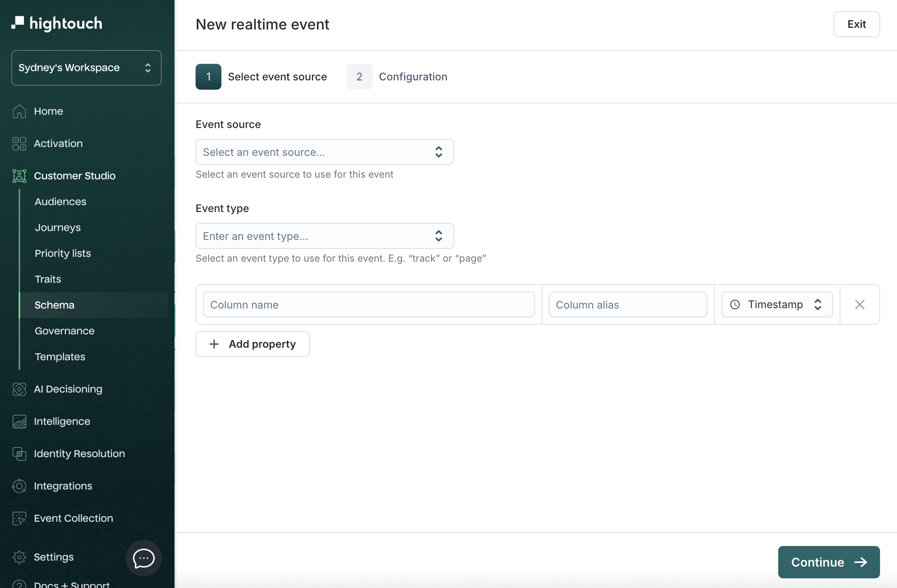
Task: Open the Settings label in sidebar
Action: coord(54,557)
